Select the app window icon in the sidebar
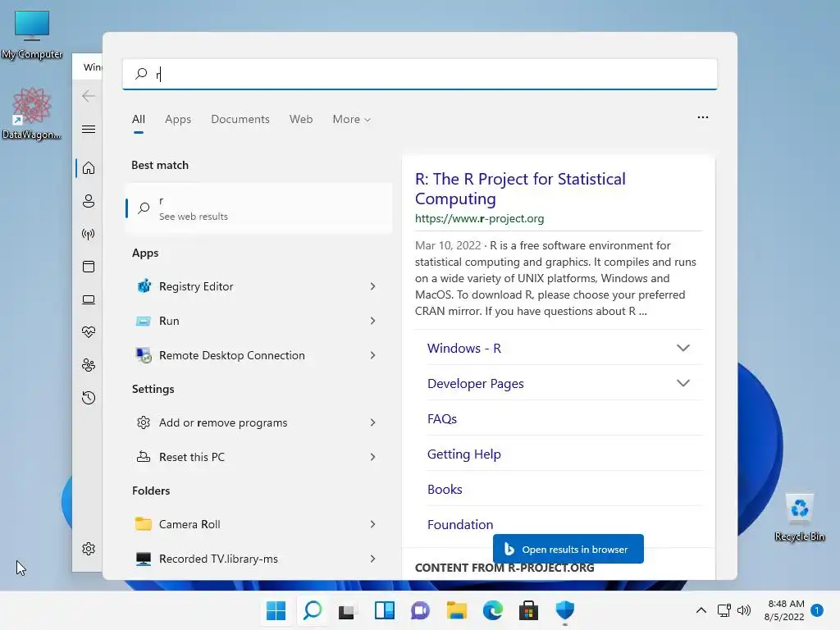 (89, 267)
